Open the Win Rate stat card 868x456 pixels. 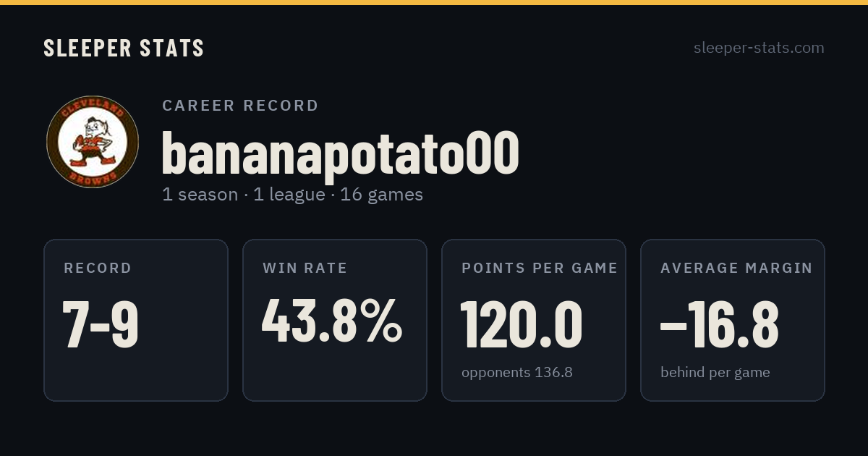[335, 320]
